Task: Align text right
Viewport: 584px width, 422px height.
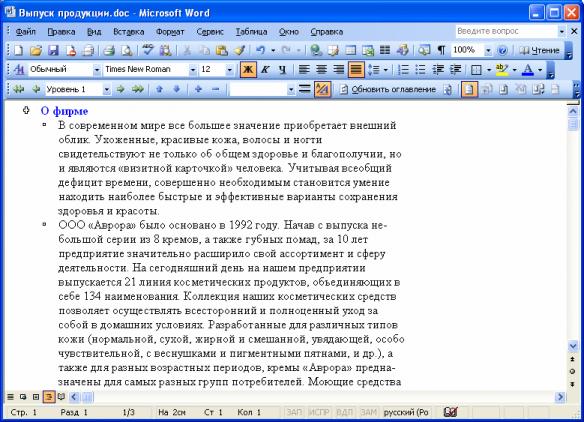Action: point(339,70)
